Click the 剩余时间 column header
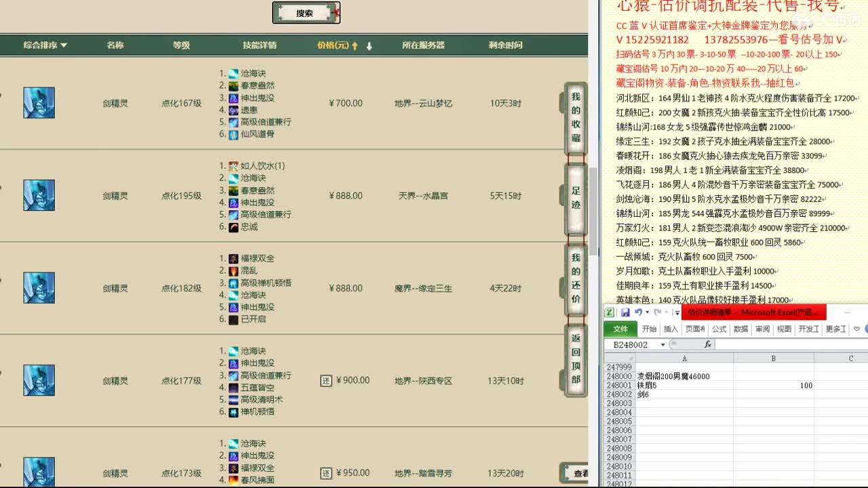 click(506, 45)
